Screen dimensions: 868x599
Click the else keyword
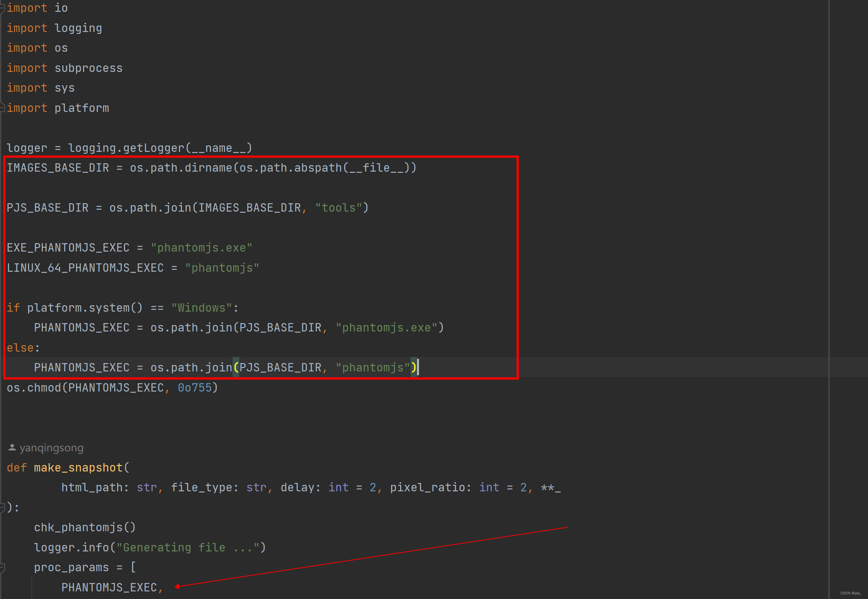click(20, 348)
